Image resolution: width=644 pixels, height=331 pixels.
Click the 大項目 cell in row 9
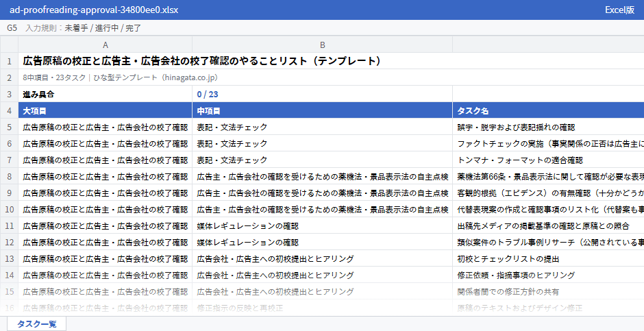coord(105,193)
